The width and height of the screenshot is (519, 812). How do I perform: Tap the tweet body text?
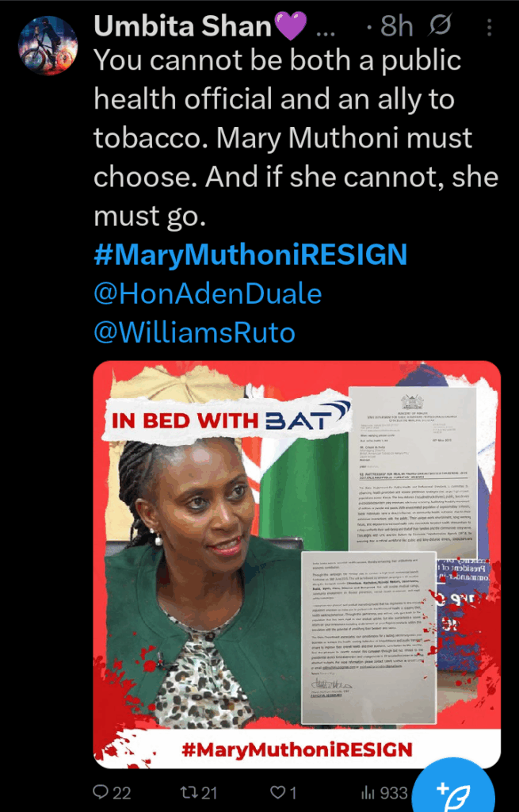[296, 138]
